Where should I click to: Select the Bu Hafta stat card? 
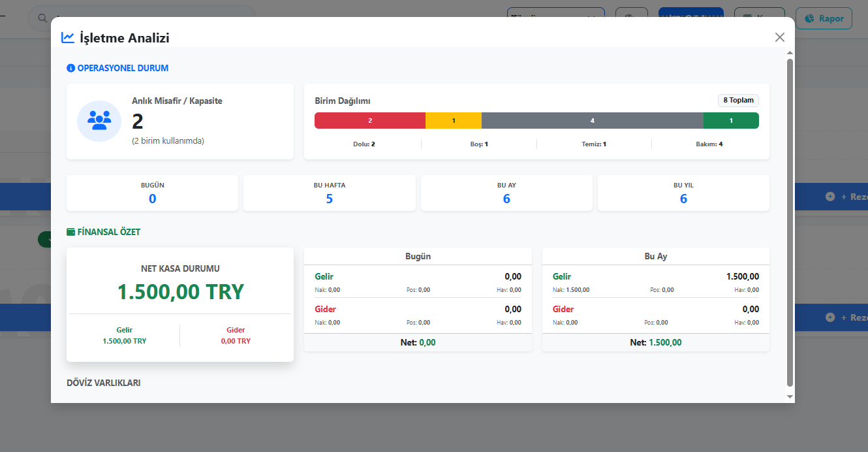(329, 193)
